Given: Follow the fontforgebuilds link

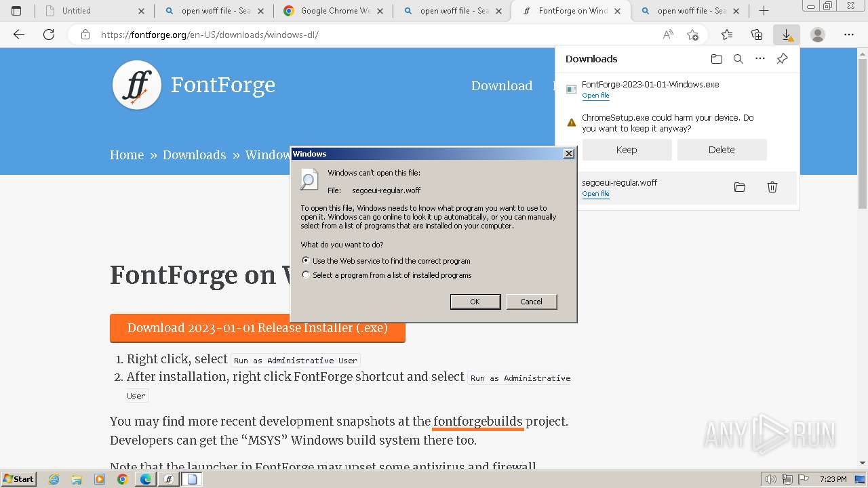Looking at the screenshot, I should coord(478,422).
